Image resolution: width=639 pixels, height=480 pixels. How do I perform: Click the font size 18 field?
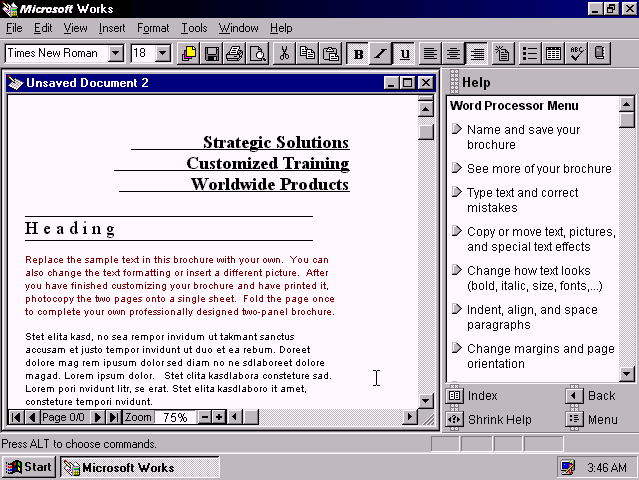(143, 53)
